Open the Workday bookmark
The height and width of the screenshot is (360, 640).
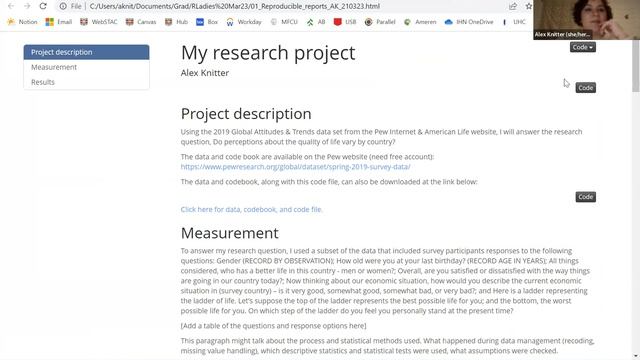coord(244,22)
